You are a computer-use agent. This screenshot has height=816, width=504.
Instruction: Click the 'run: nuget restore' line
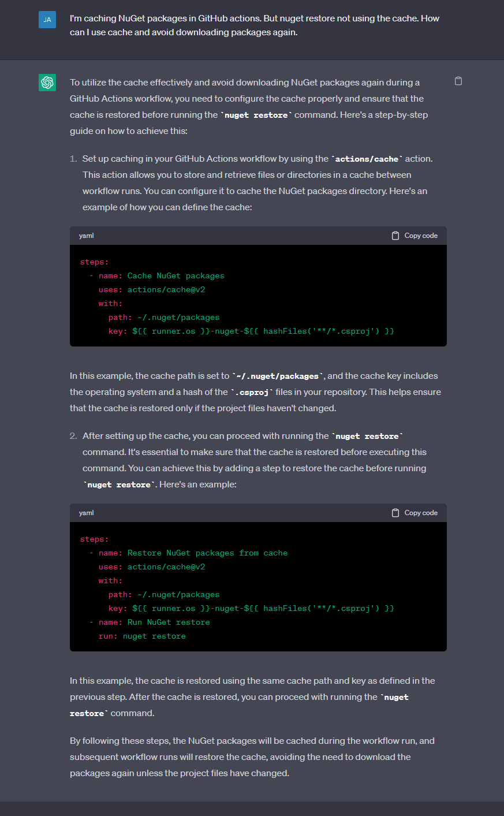point(142,636)
